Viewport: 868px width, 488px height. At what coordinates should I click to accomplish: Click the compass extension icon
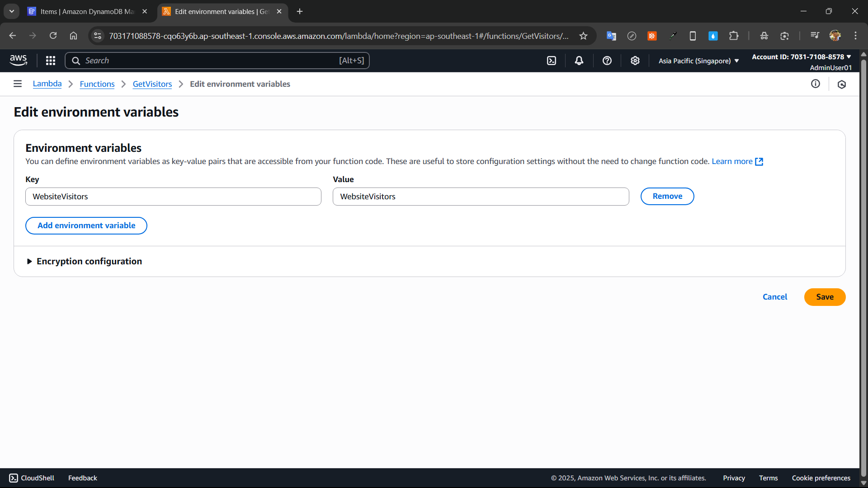point(632,36)
